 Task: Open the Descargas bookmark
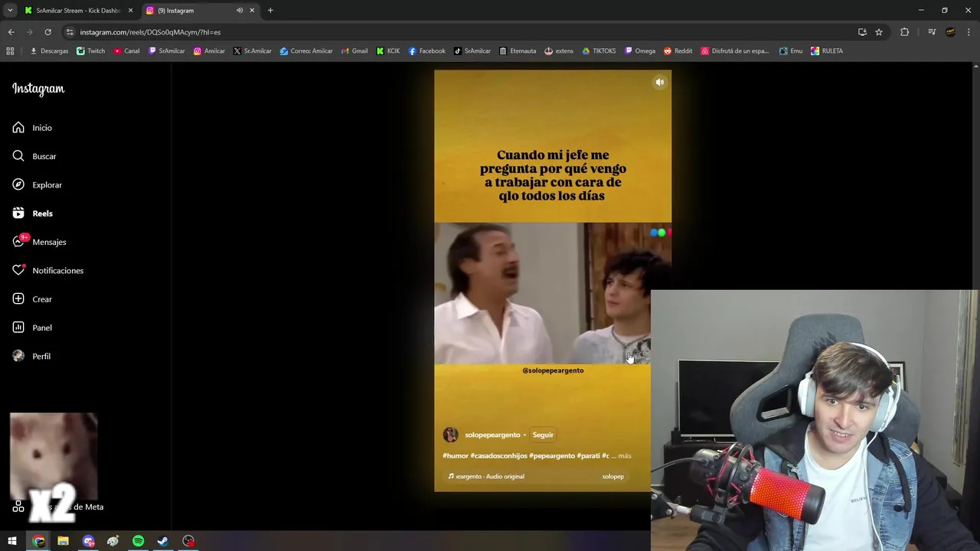[x=49, y=51]
